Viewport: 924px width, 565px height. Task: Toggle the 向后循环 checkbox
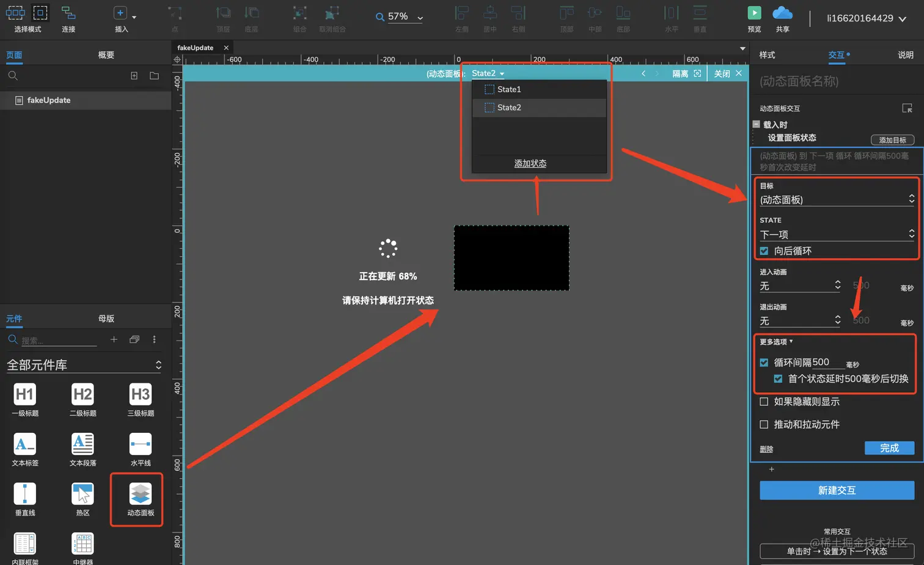tap(764, 251)
